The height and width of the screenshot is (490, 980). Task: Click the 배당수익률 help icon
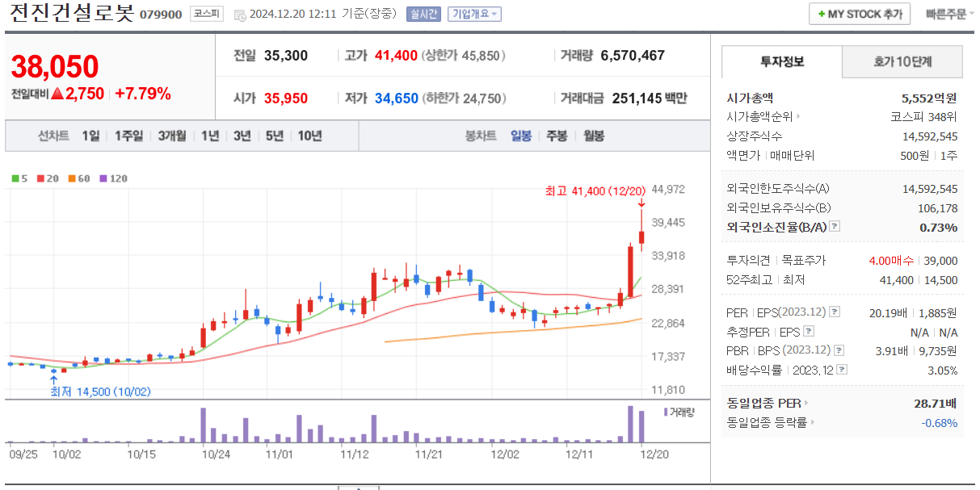pyautogui.click(x=841, y=370)
